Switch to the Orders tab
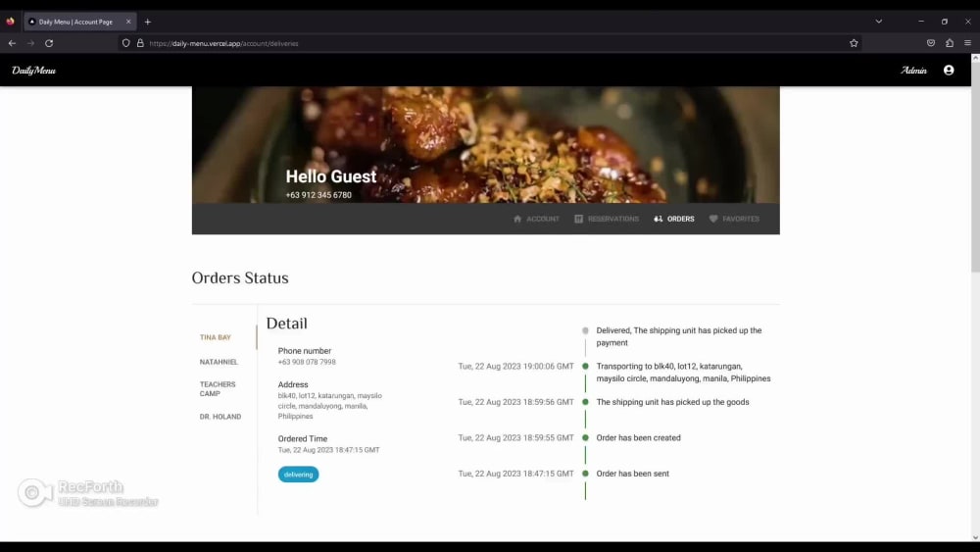Screen dimensions: 980x552 (674, 219)
